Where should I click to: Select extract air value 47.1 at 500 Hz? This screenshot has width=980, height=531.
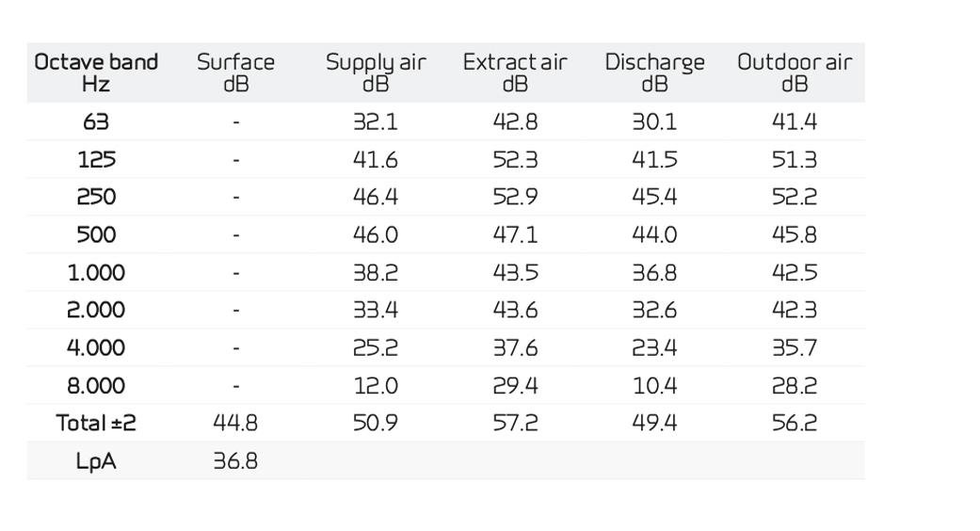pos(515,234)
